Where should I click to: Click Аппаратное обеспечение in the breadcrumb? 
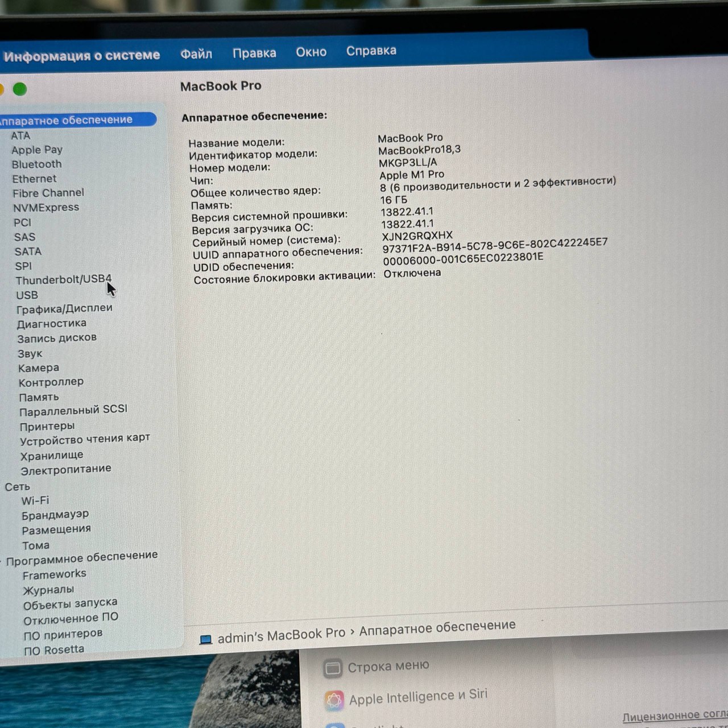point(438,626)
